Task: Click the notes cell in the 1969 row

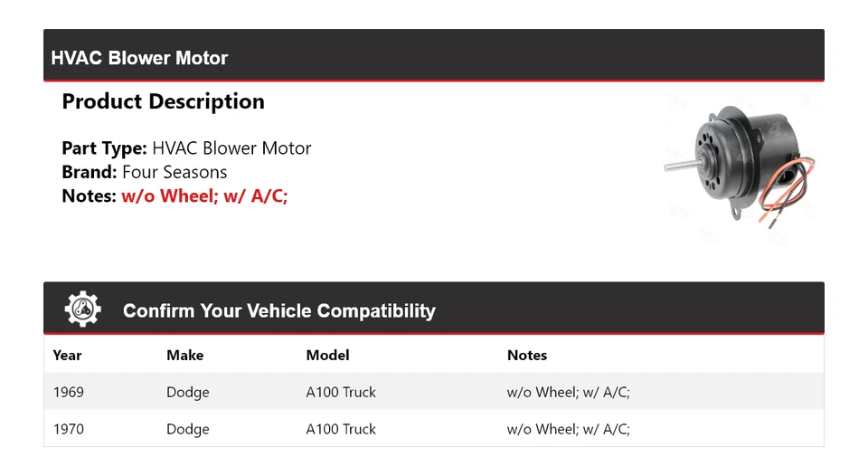Action: (568, 392)
